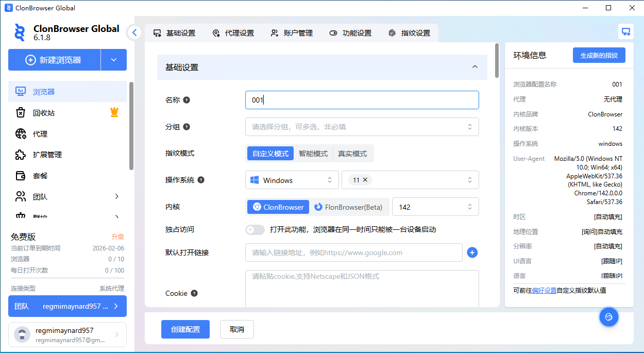
Task: Open the Windows operating system dropdown
Action: click(292, 180)
